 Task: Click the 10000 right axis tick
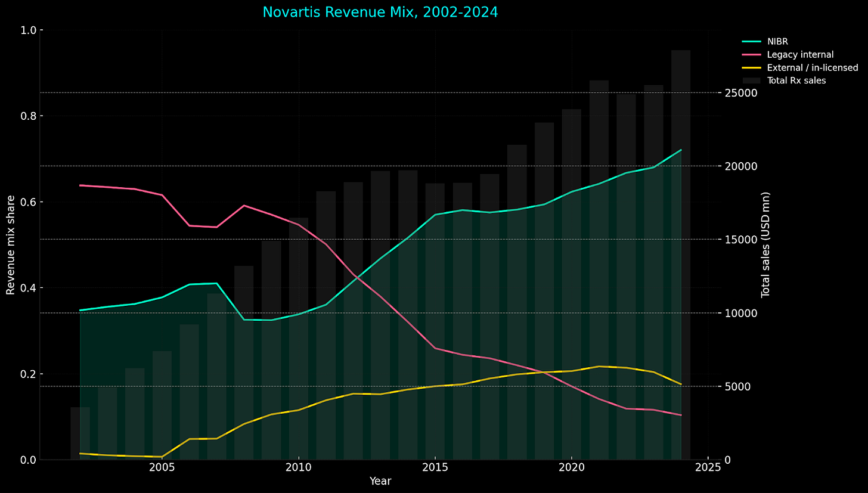(740, 313)
